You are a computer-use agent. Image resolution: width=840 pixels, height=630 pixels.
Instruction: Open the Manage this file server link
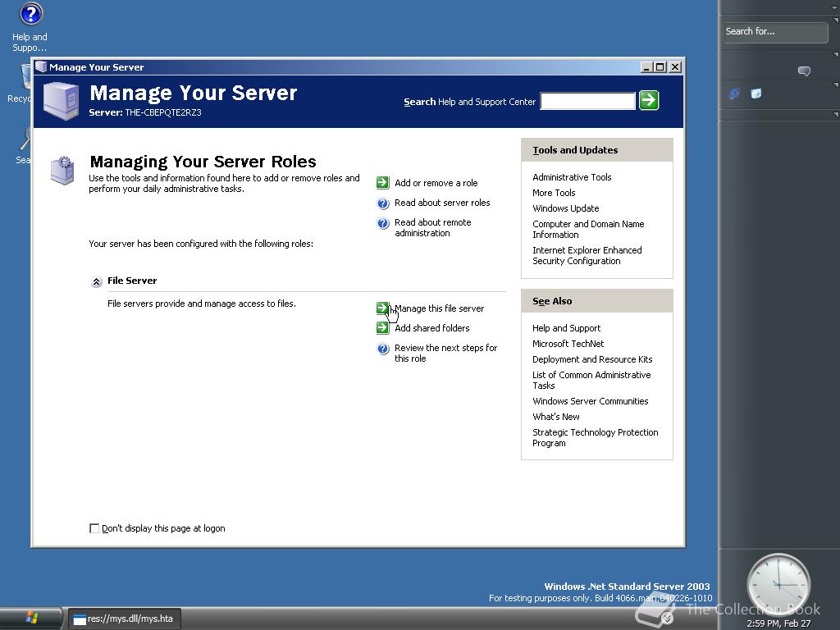coord(440,308)
